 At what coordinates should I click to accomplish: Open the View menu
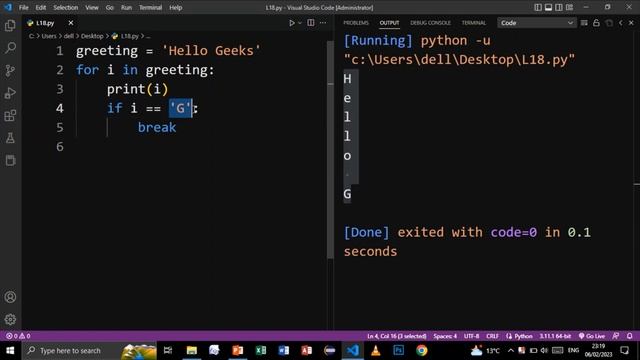(92, 7)
